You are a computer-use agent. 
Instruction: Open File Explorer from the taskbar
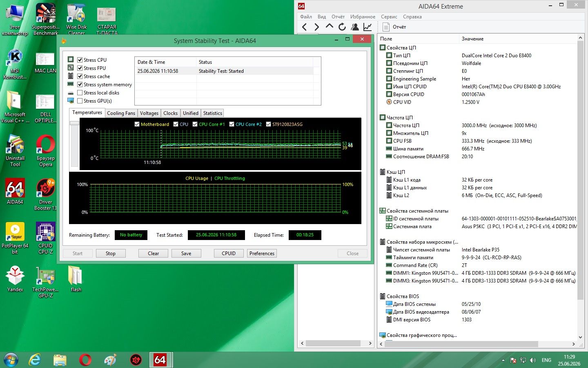[x=60, y=360]
